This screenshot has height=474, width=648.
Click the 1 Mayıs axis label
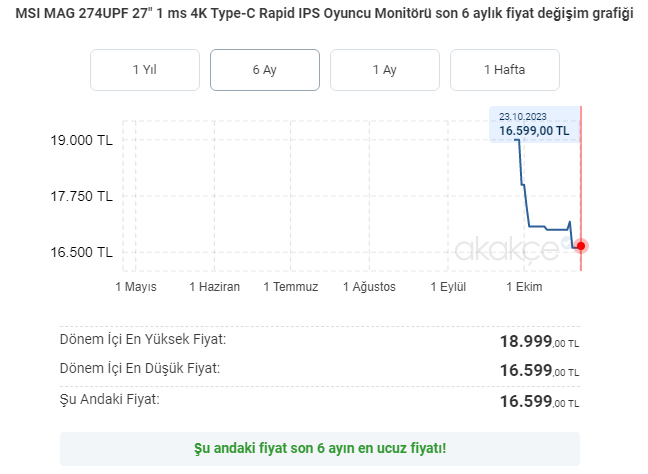(x=136, y=287)
